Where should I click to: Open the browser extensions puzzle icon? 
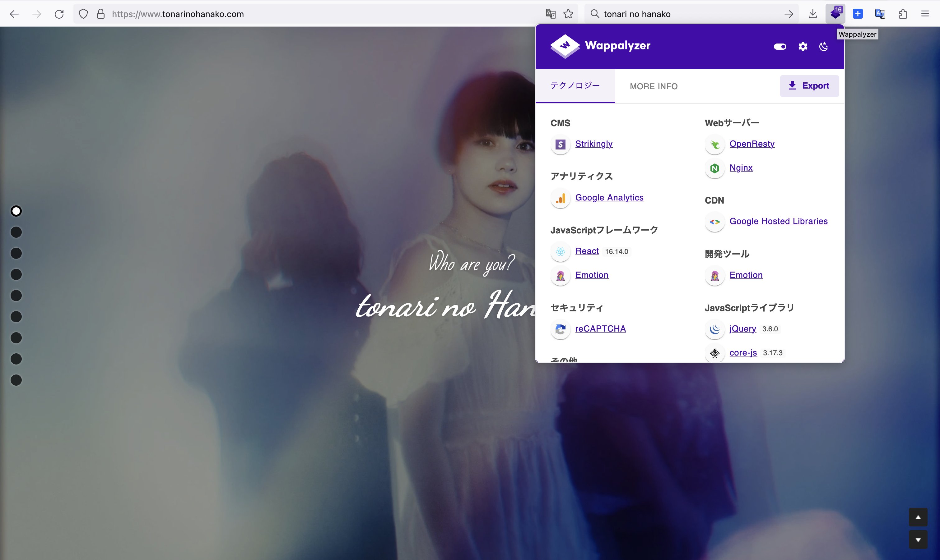[903, 14]
